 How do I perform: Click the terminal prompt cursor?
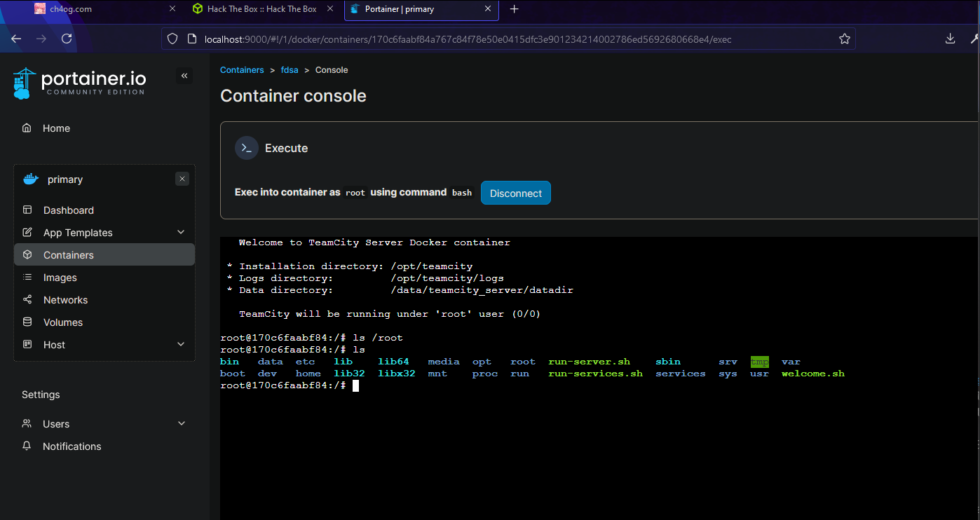(356, 385)
